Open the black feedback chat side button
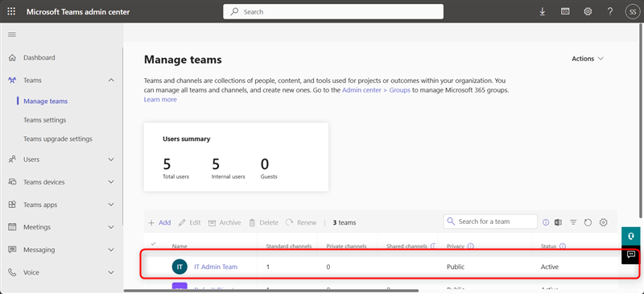Viewport: 644px width, 294px height. click(631, 255)
